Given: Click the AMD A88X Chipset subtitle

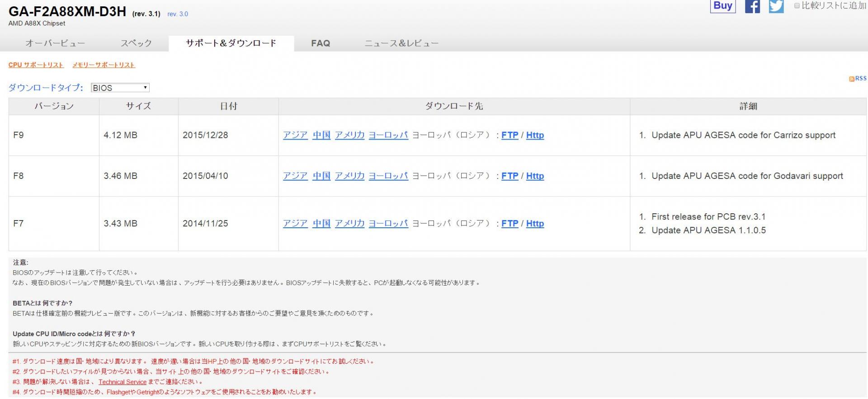Looking at the screenshot, I should pyautogui.click(x=37, y=23).
